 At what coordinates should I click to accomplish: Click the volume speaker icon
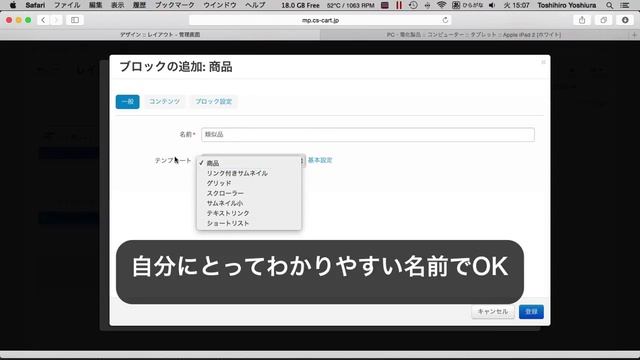coord(492,5)
